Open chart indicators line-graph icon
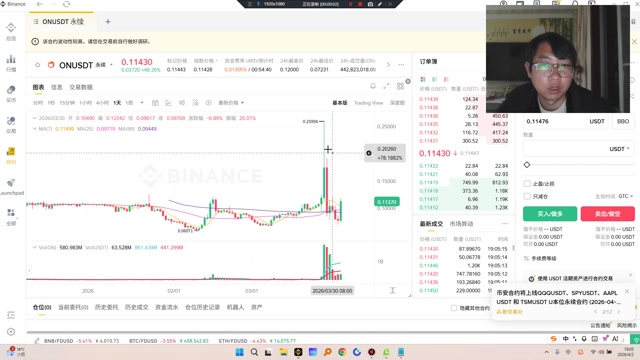 168,103
